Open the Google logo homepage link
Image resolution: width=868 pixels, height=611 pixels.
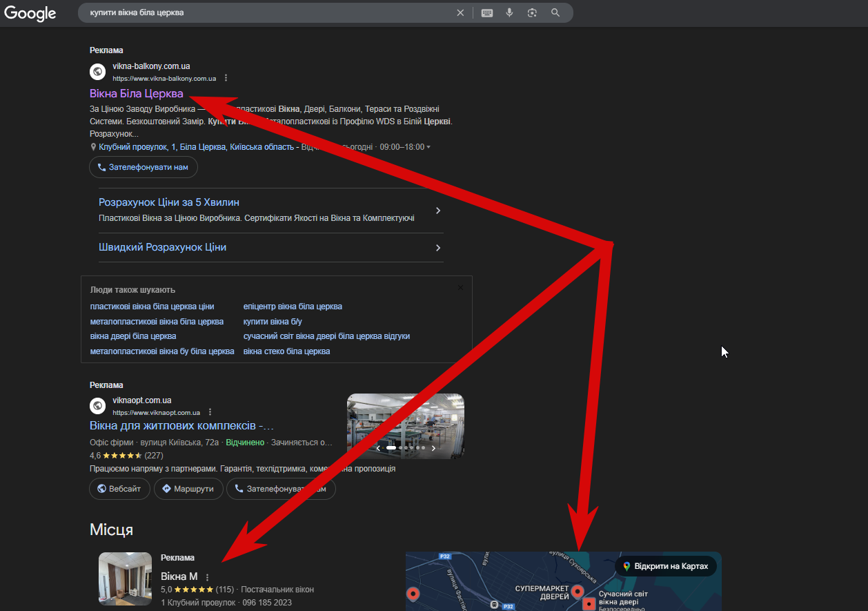click(x=30, y=13)
